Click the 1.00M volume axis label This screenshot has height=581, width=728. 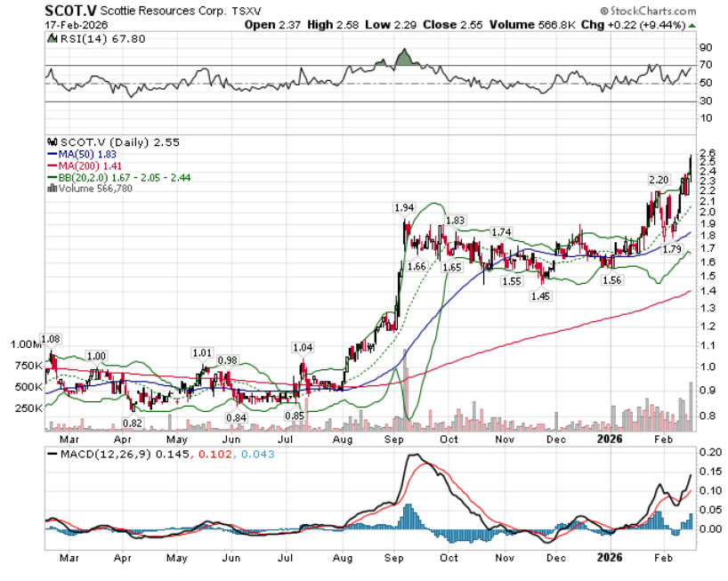tap(27, 344)
